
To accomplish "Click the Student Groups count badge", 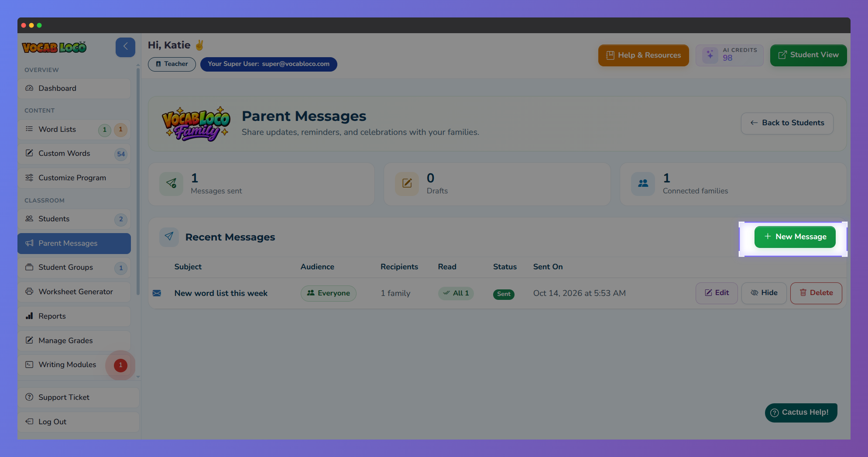I will coord(121,268).
